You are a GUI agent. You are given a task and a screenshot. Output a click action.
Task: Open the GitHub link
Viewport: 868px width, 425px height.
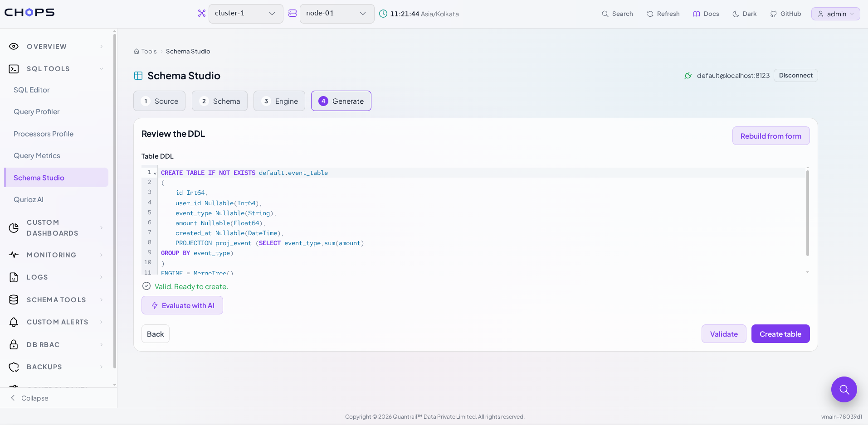786,14
